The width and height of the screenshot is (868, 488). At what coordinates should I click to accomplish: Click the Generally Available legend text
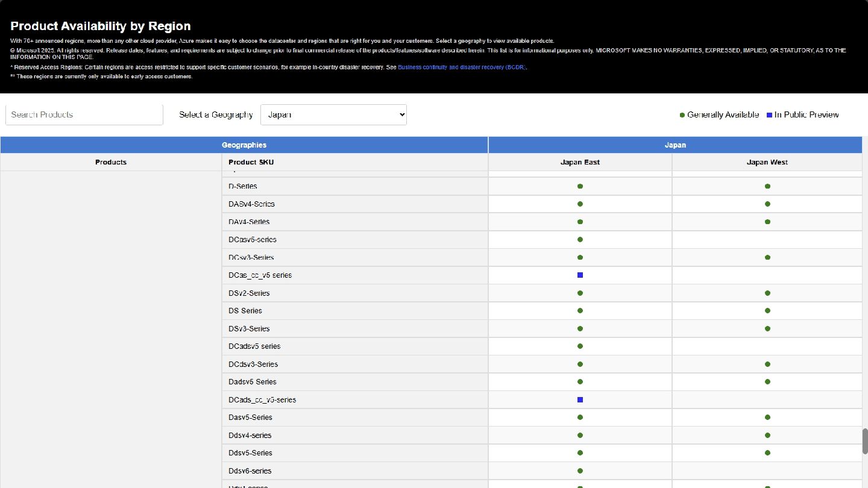coord(723,115)
